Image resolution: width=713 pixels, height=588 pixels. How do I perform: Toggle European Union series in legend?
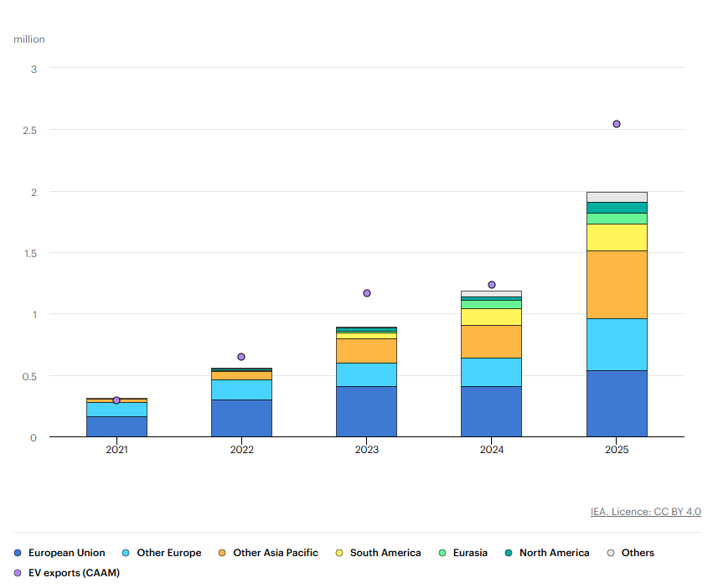59,553
